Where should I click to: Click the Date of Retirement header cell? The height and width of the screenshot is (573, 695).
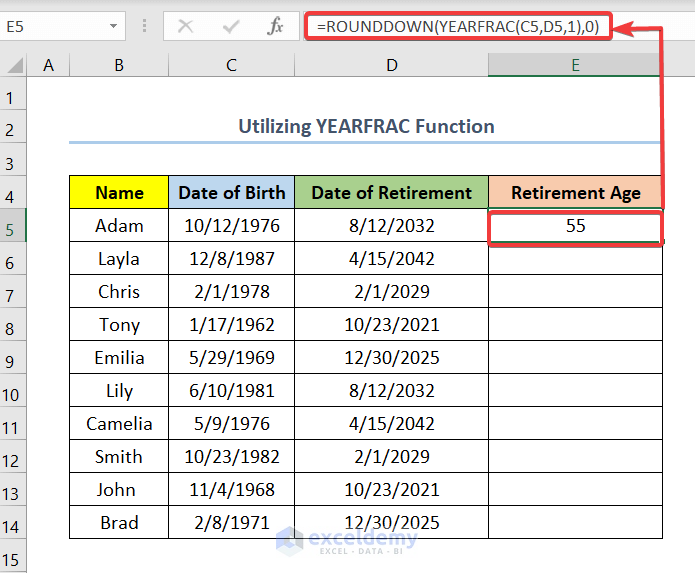click(x=391, y=193)
